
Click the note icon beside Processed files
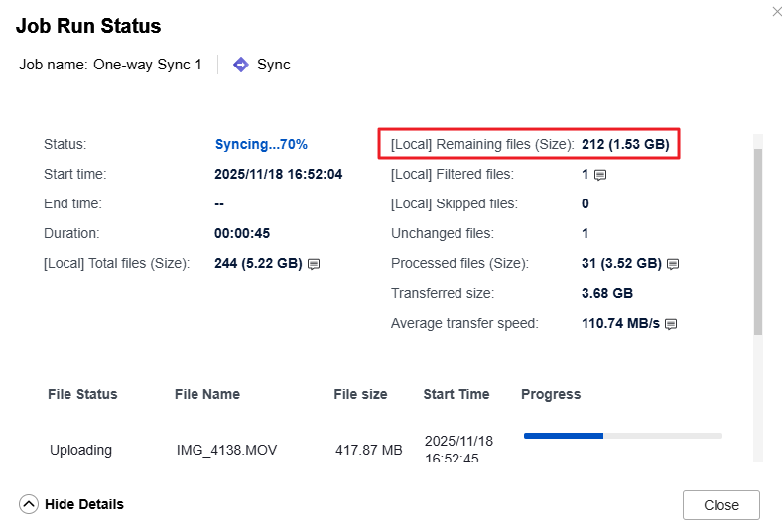(672, 264)
